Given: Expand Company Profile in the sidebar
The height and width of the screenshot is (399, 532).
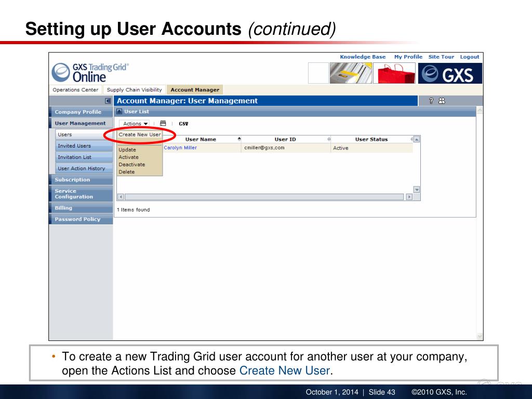Looking at the screenshot, I should click(x=81, y=112).
